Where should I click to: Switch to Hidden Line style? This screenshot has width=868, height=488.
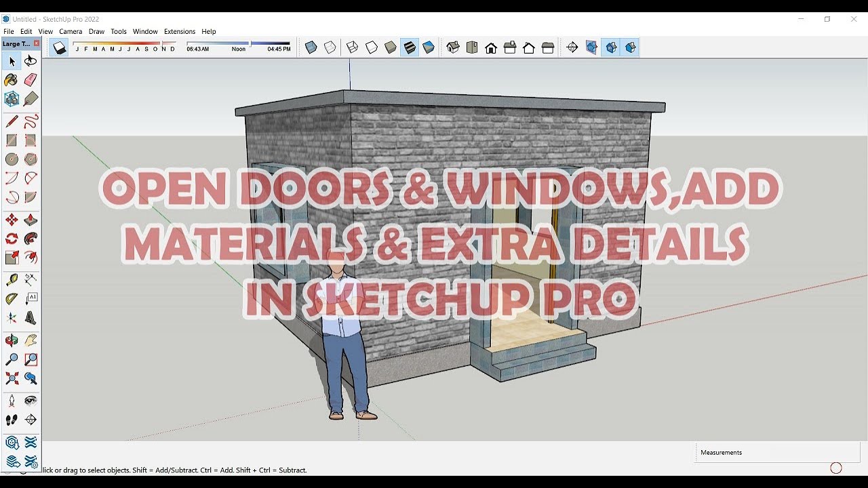[372, 47]
